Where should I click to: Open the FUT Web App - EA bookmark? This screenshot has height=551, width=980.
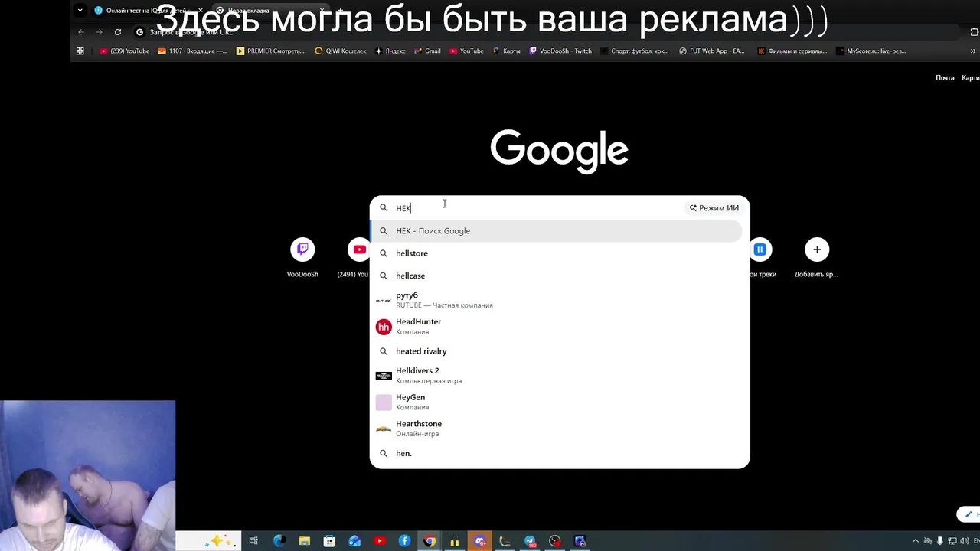[712, 51]
